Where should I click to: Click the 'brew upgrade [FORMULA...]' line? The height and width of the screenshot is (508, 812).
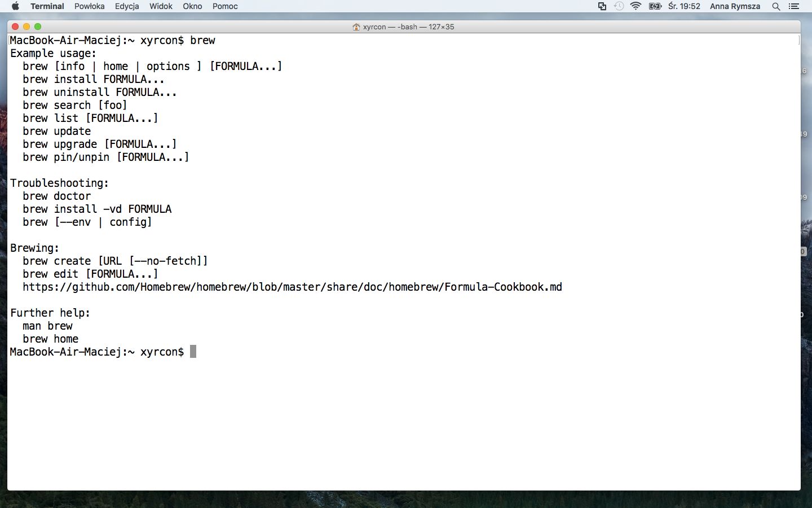coord(100,144)
